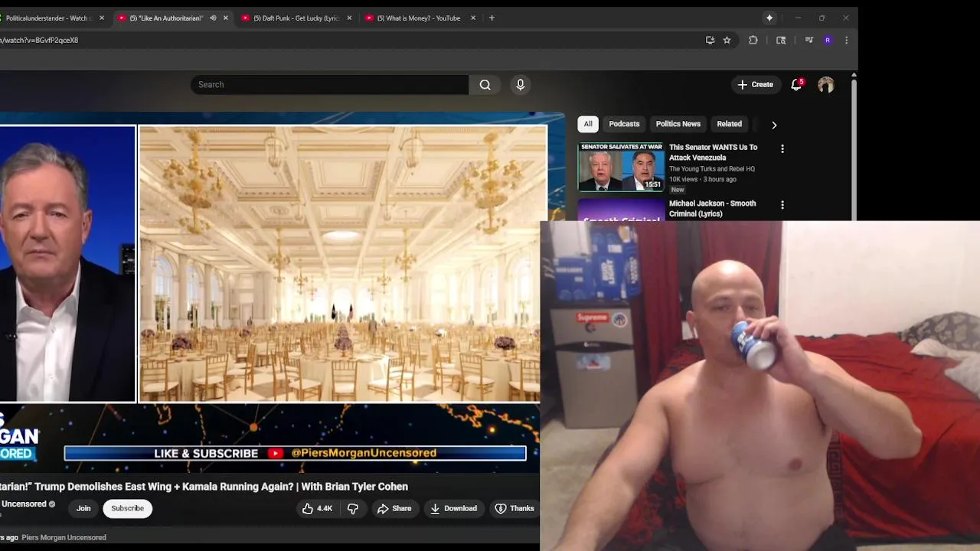
Task: Bookmark this page with the star icon
Action: [x=727, y=41]
